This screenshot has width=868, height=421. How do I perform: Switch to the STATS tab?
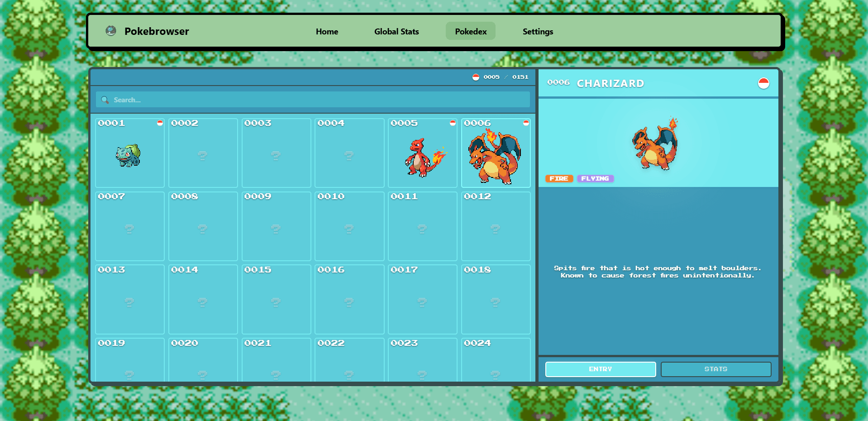716,369
